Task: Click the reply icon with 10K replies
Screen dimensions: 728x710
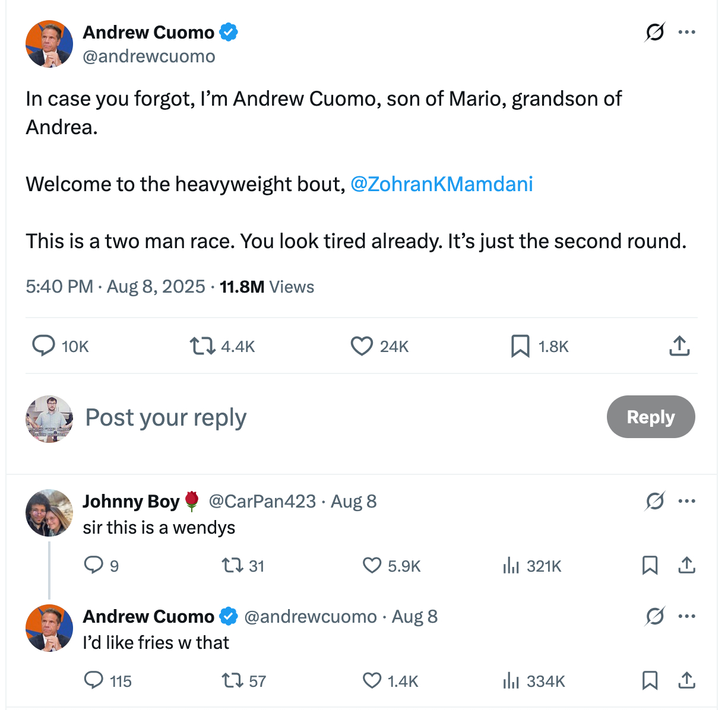Action: tap(43, 346)
